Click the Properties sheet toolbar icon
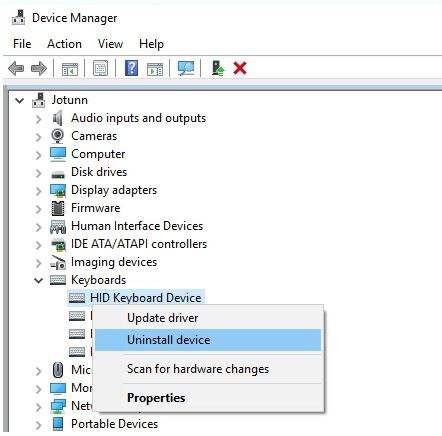This screenshot has width=442, height=436. 100,68
